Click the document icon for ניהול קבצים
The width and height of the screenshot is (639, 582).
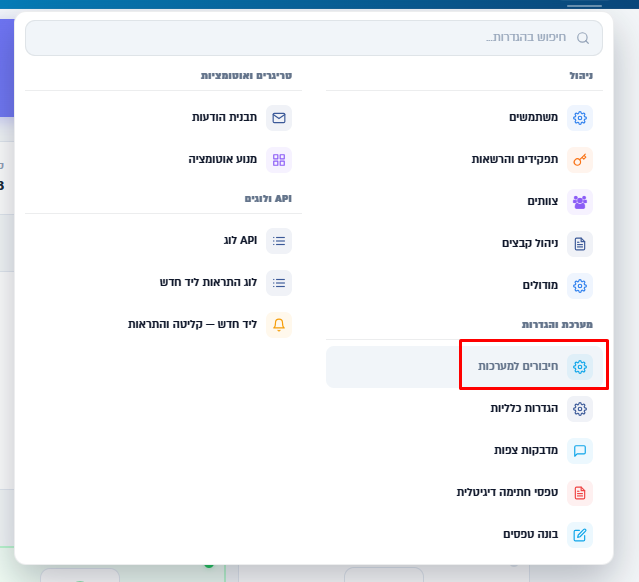tap(580, 244)
